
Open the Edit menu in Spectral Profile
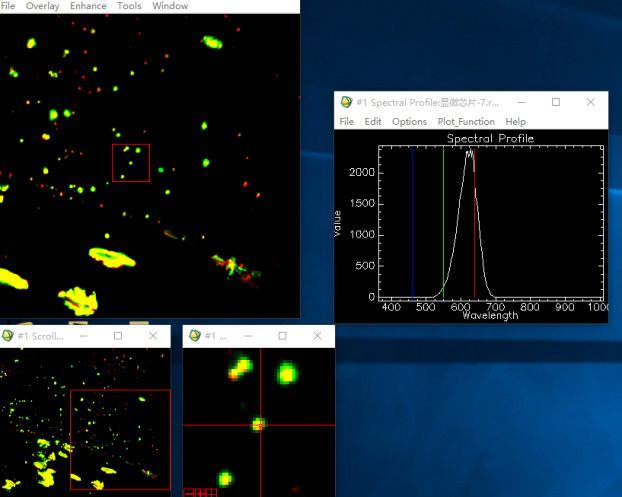[373, 122]
